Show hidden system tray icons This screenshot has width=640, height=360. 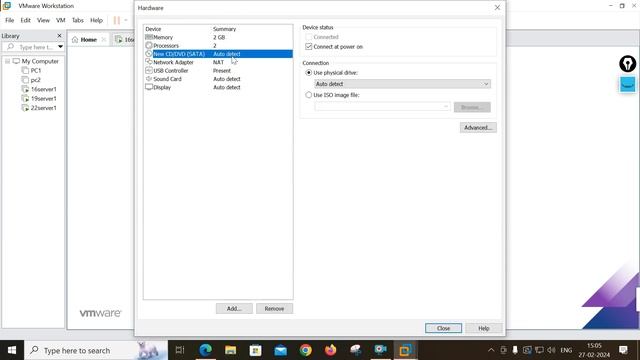click(491, 350)
